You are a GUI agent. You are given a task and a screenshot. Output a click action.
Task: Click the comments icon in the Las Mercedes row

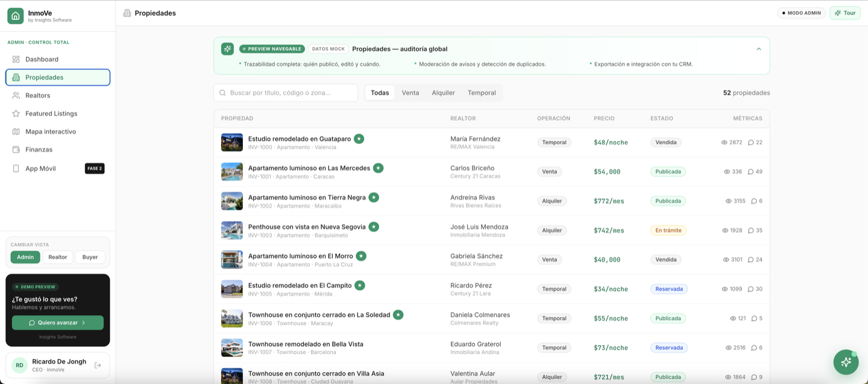(x=750, y=172)
